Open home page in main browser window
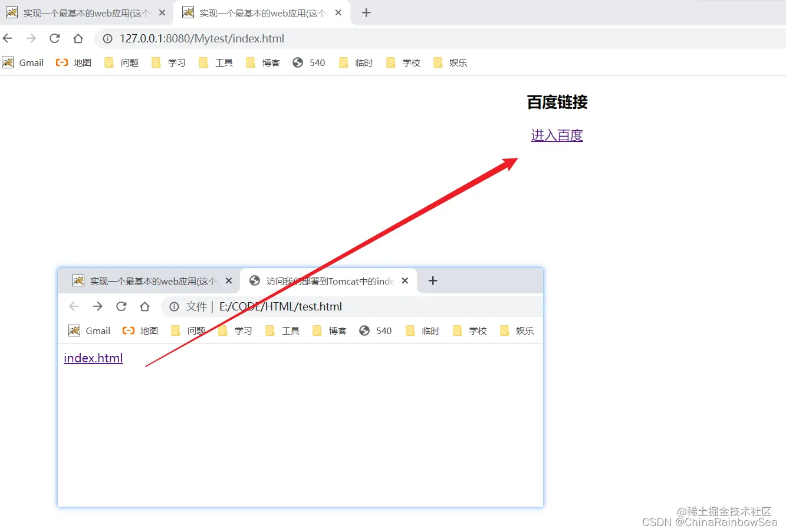The width and height of the screenshot is (786, 532). tap(78, 38)
